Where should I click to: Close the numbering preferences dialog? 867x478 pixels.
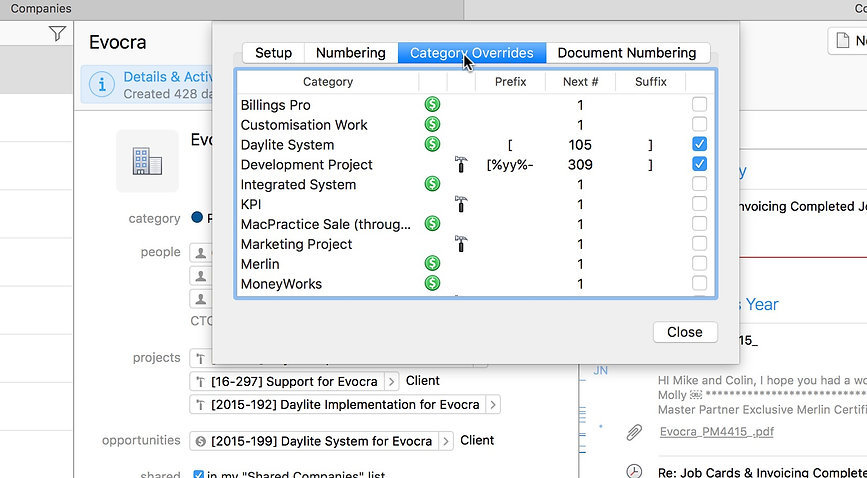tap(685, 332)
